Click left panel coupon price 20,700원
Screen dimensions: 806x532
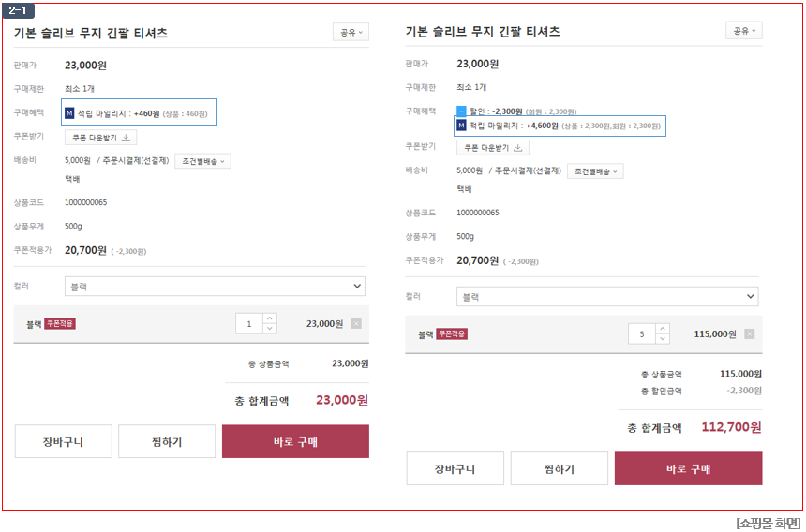pos(85,251)
